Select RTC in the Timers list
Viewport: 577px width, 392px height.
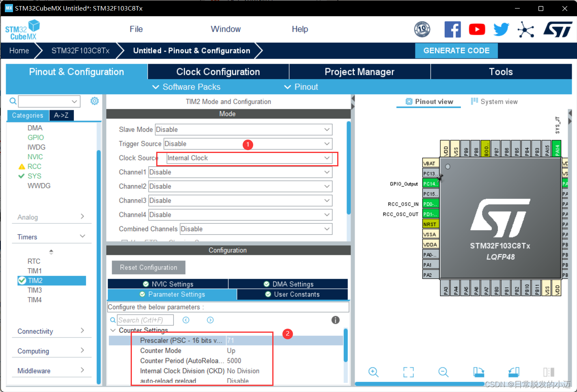click(x=34, y=261)
